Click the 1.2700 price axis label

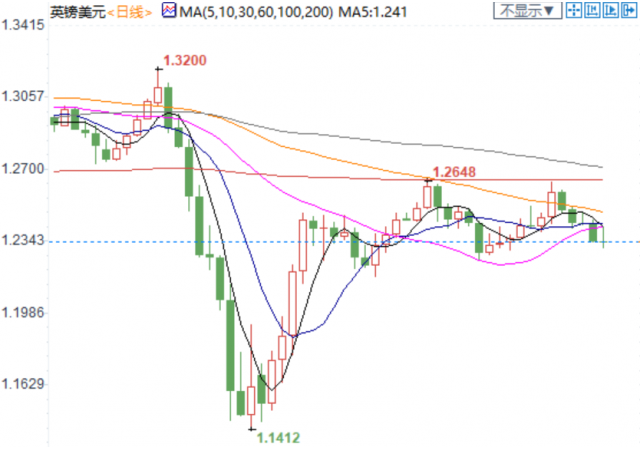(23, 168)
